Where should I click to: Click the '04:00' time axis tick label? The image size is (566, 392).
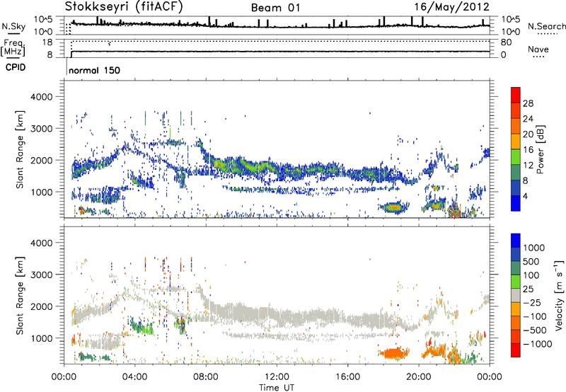click(135, 377)
